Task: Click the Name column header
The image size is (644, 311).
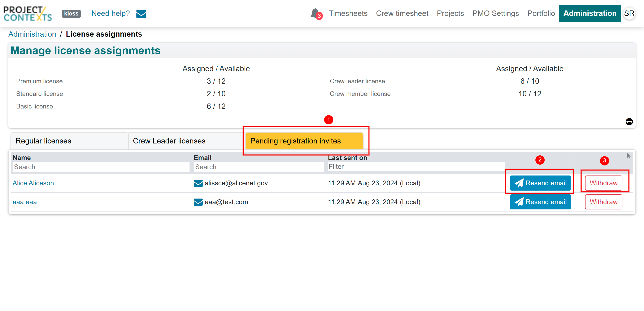Action: click(22, 158)
